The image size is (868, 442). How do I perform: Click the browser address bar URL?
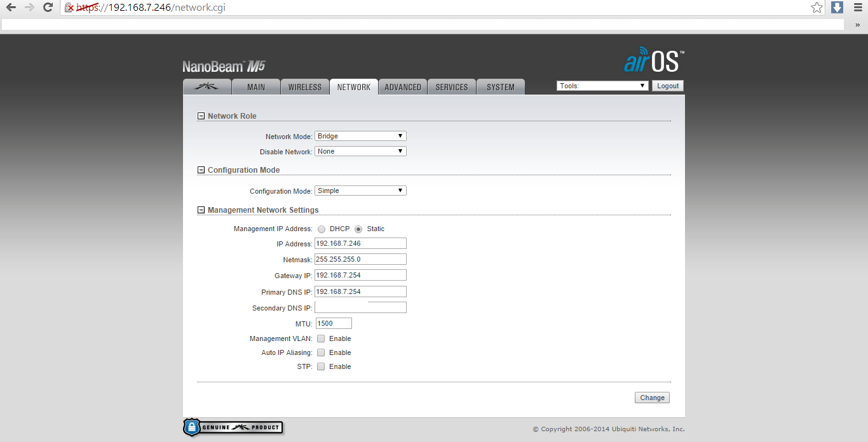[151, 8]
